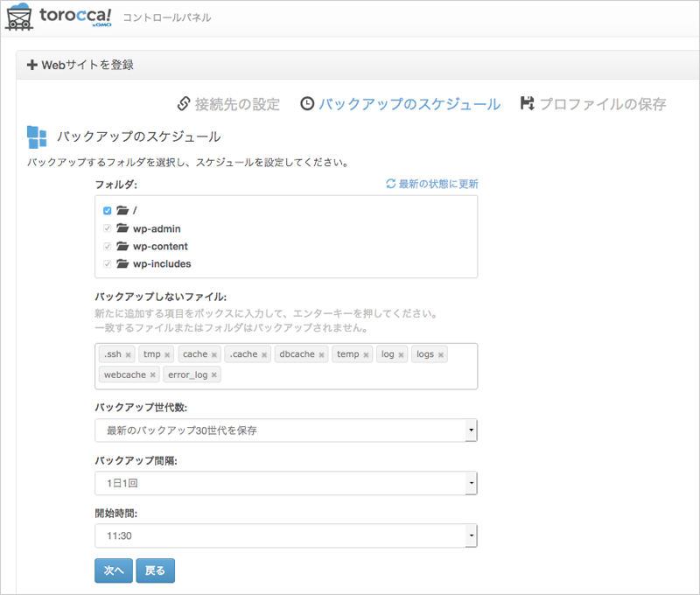Screen dimensions: 700x595
Task: Remove the error_log exclusion tag
Action: (x=213, y=375)
